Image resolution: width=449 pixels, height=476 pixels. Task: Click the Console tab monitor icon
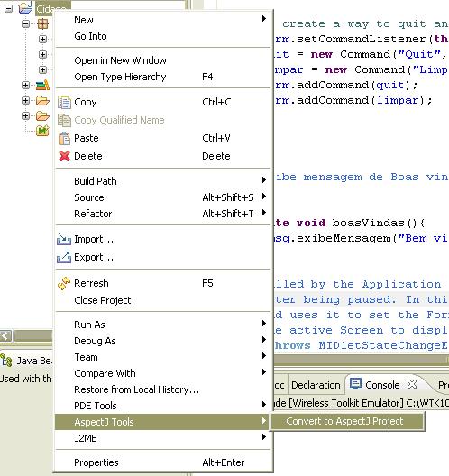pyautogui.click(x=355, y=384)
